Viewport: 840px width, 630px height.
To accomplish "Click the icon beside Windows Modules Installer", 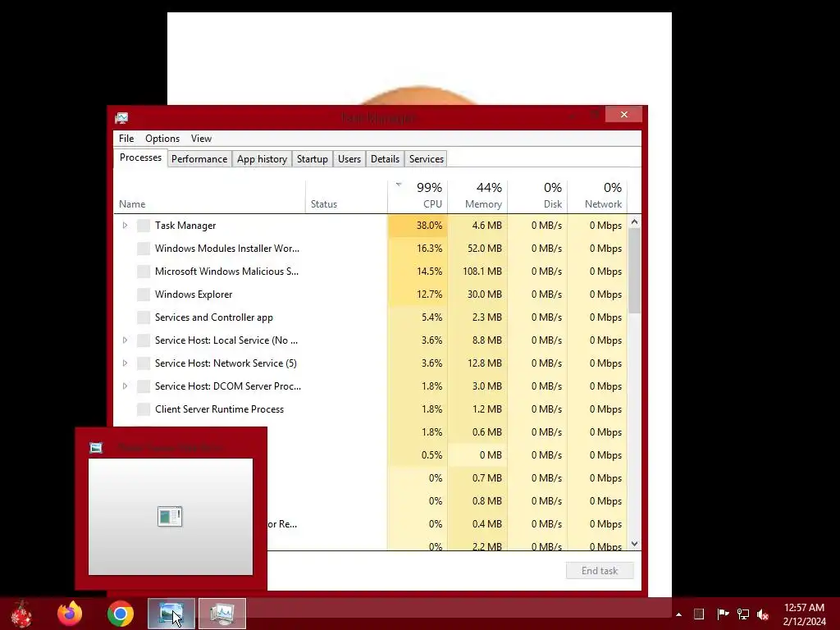I will click(x=143, y=249).
